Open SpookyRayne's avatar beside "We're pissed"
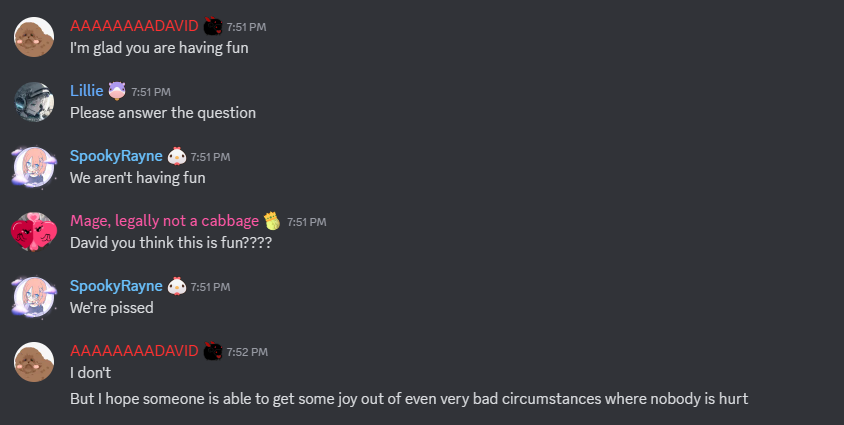The height and width of the screenshot is (425, 844). point(34,297)
